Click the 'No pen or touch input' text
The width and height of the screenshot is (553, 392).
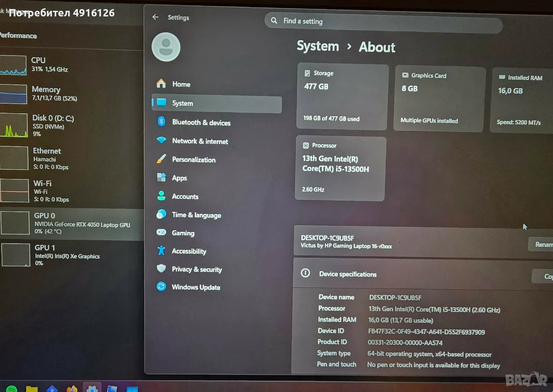(433, 365)
